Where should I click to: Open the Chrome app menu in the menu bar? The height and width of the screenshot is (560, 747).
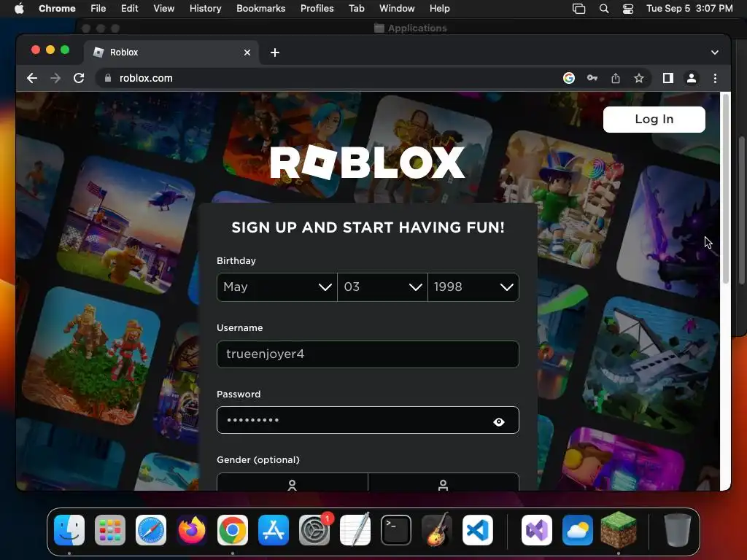pyautogui.click(x=57, y=9)
